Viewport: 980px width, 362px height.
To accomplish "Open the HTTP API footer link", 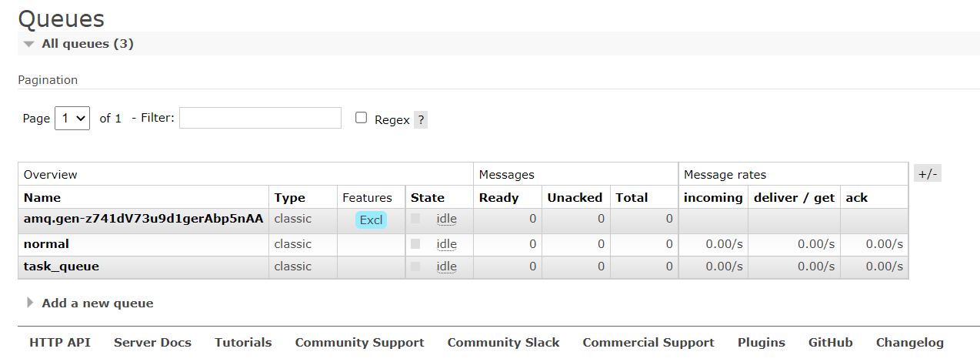I will [60, 343].
